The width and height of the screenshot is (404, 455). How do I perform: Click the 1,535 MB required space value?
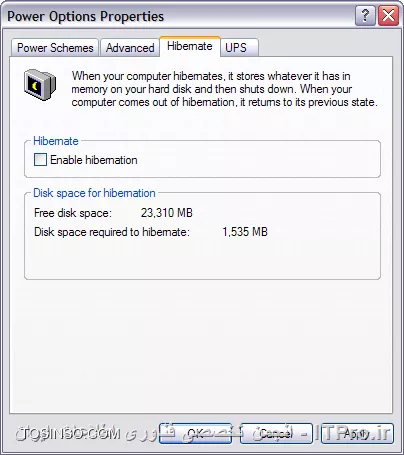click(x=245, y=232)
